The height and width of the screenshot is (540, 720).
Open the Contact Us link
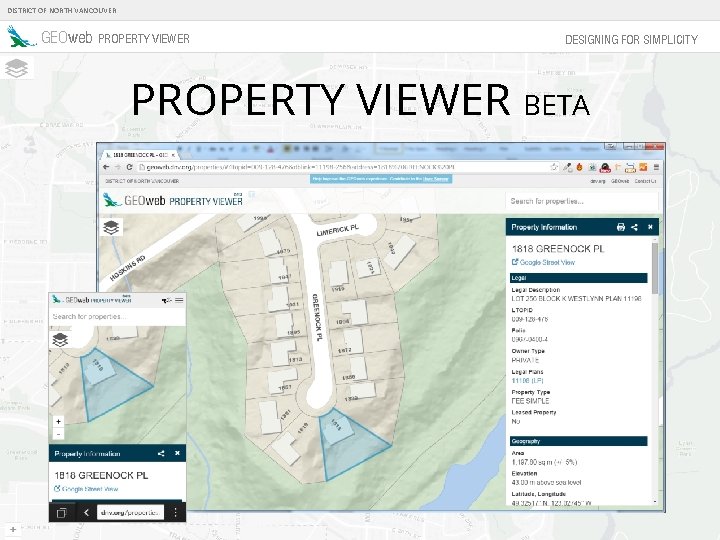pyautogui.click(x=645, y=181)
